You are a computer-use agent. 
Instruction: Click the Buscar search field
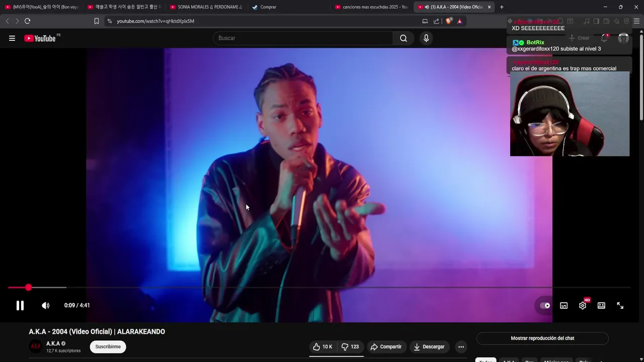pos(303,38)
